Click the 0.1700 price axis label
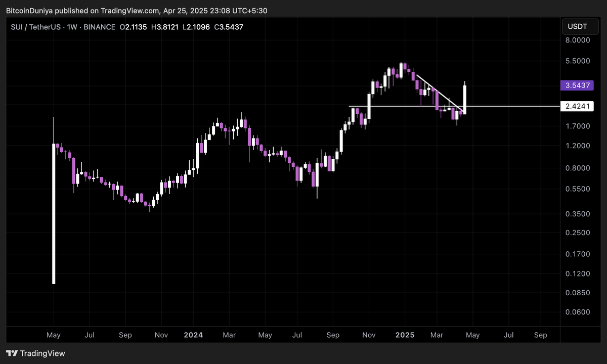 [x=577, y=254]
